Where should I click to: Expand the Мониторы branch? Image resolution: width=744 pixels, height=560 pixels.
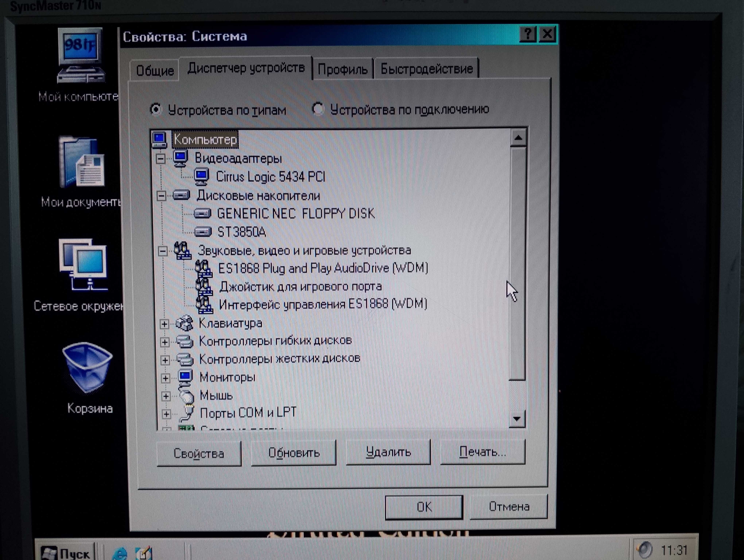(x=165, y=378)
